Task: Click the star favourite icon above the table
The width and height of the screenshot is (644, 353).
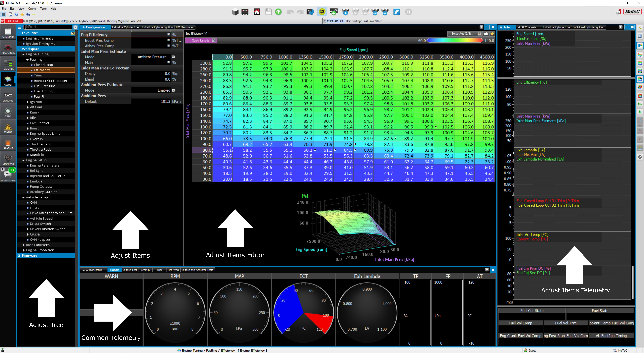Action: point(492,33)
